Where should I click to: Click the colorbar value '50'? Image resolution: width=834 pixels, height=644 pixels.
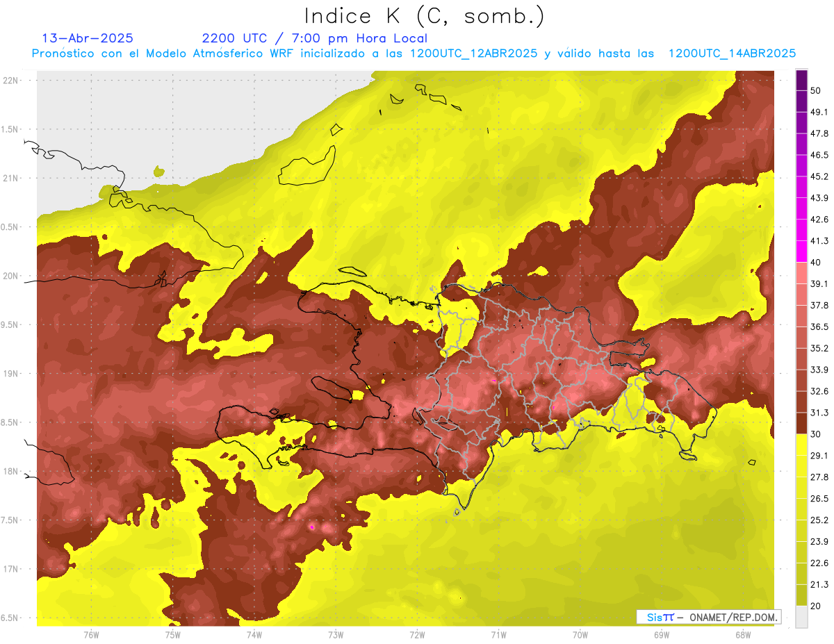pos(816,91)
